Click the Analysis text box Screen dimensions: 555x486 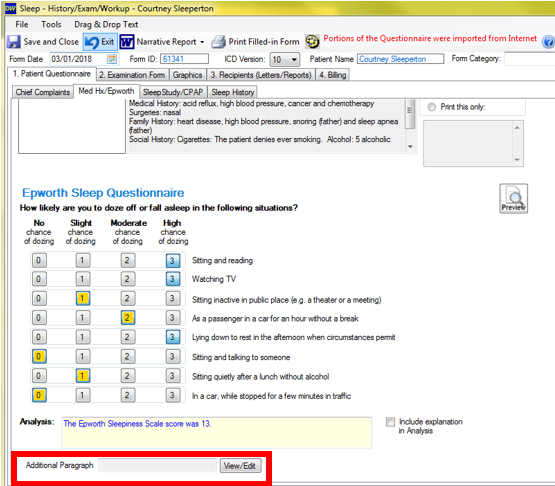[217, 433]
